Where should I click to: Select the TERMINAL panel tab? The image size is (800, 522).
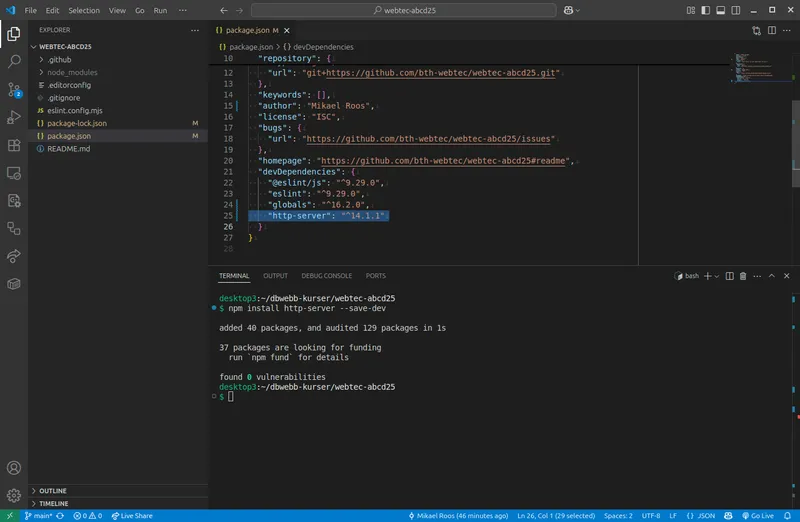[234, 276]
